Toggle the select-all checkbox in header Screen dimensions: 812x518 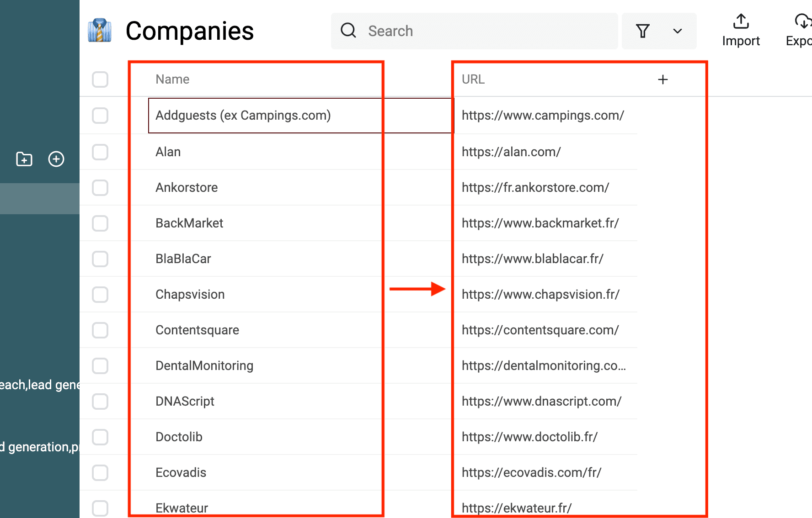pyautogui.click(x=100, y=79)
